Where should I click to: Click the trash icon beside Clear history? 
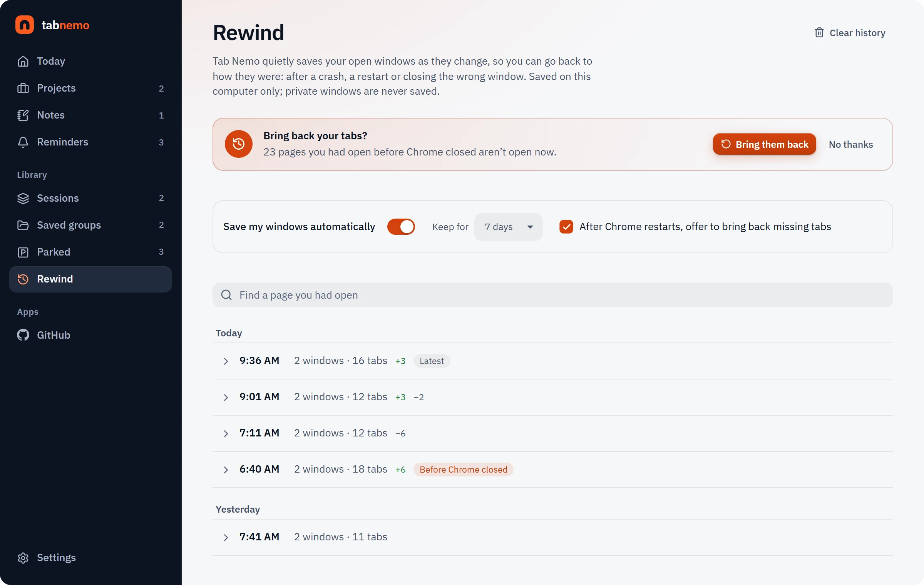pos(819,33)
